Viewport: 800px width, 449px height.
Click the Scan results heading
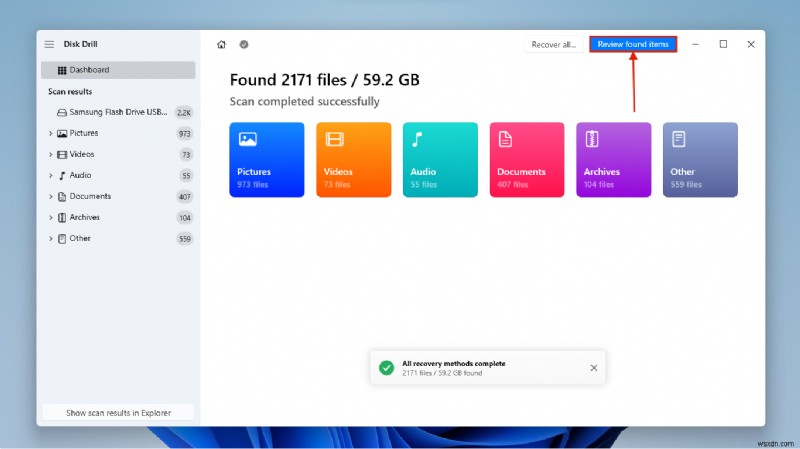pos(70,91)
